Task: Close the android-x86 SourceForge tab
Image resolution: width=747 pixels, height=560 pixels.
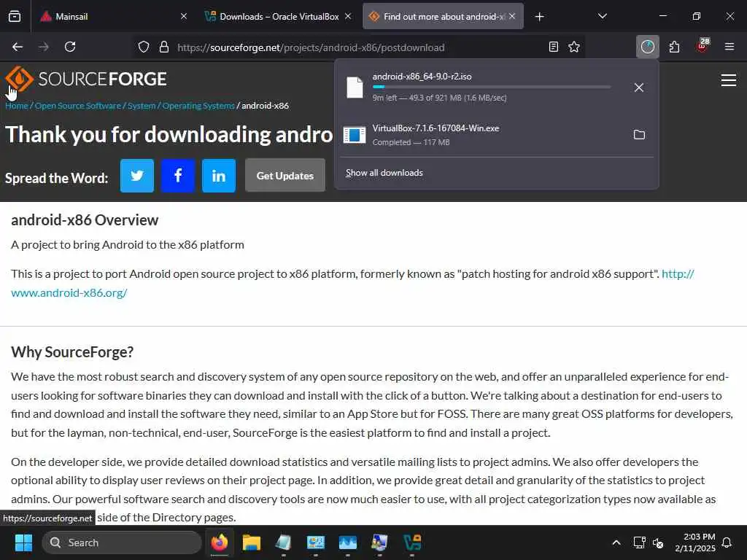Action: point(512,16)
